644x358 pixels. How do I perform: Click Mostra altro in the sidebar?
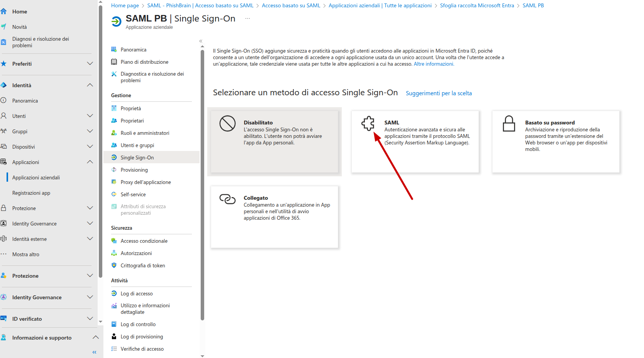click(26, 254)
